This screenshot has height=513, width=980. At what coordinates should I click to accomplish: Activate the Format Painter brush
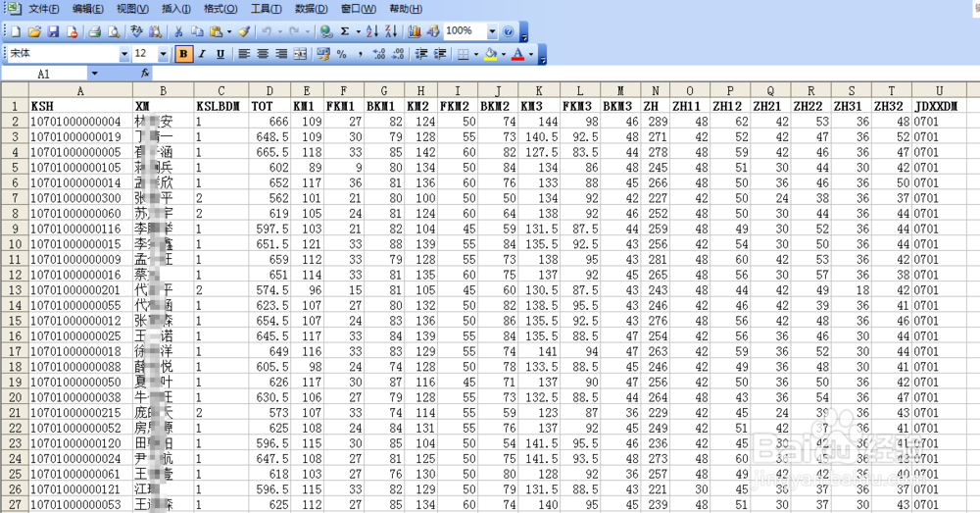click(244, 31)
